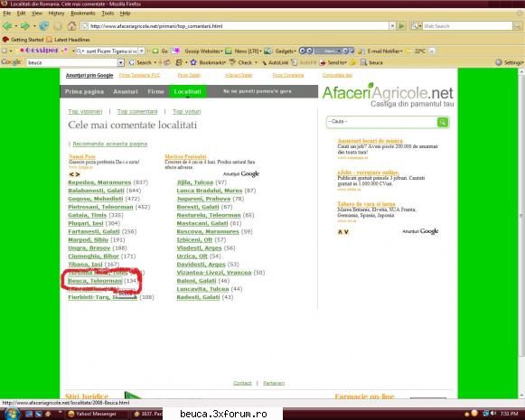Click Windows Start orb in taskbar
525x420 pixels.
[12, 414]
